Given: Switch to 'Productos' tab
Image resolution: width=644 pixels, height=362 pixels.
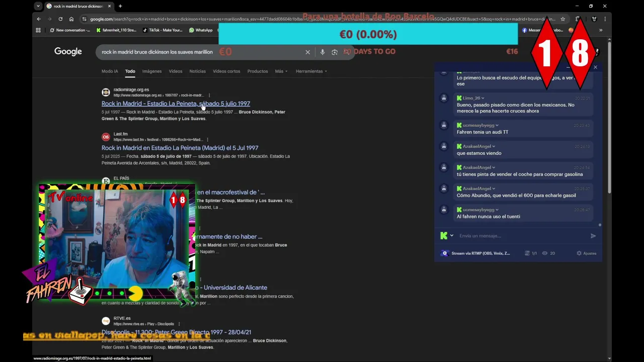Looking at the screenshot, I should click(258, 71).
